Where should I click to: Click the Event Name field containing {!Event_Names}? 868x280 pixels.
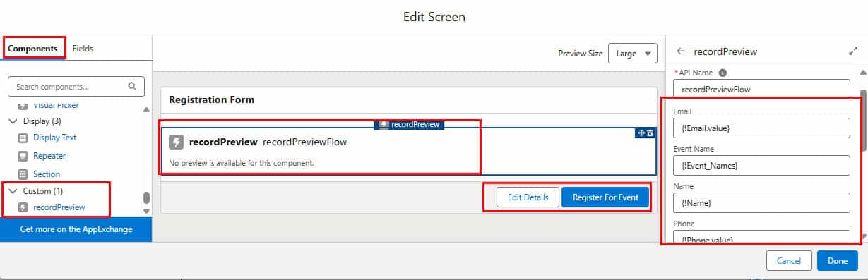[761, 165]
